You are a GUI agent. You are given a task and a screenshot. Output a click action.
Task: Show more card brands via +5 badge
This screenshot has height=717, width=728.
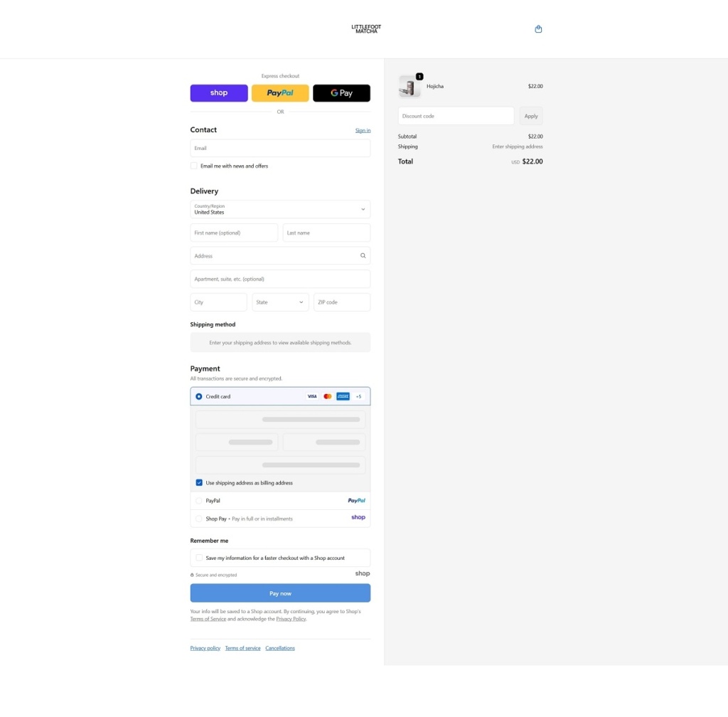(358, 396)
